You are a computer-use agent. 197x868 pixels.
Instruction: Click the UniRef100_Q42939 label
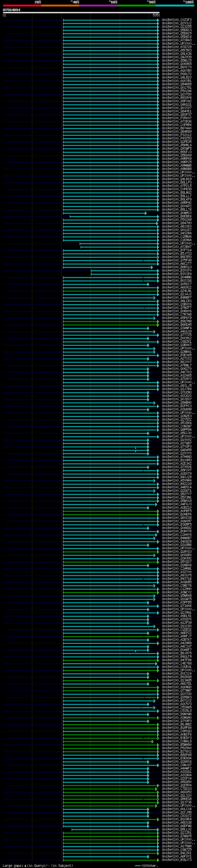(x=177, y=57)
